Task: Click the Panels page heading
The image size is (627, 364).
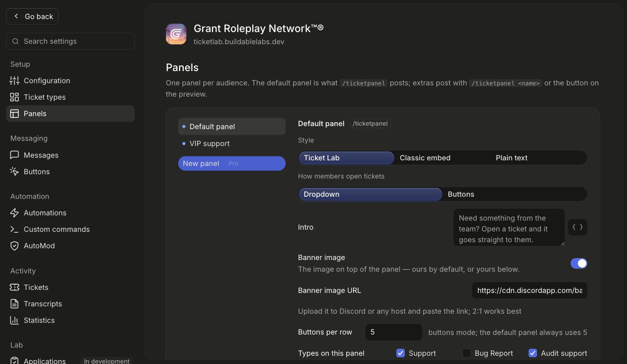Action: [x=182, y=68]
